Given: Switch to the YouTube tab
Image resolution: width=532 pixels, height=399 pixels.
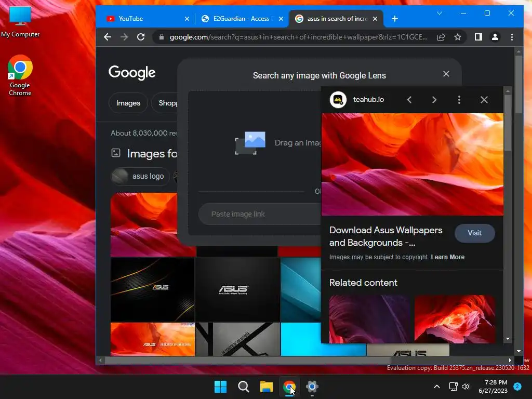Looking at the screenshot, I should (146, 19).
